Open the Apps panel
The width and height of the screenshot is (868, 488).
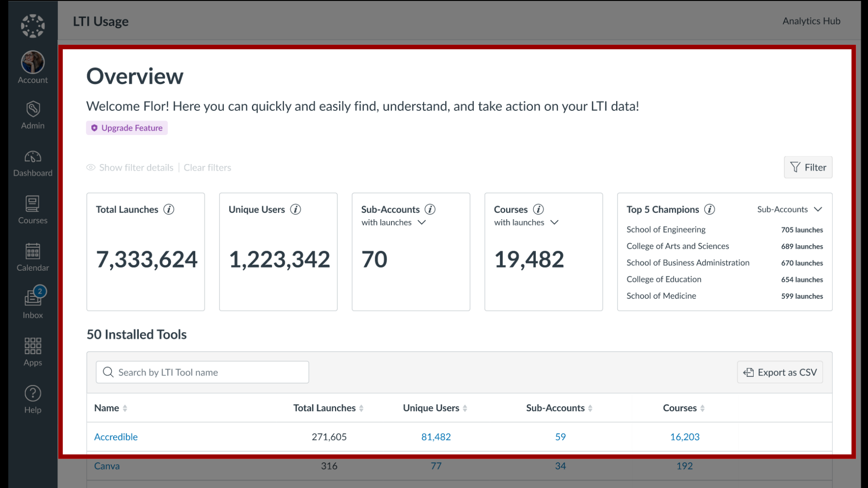pos(32,351)
